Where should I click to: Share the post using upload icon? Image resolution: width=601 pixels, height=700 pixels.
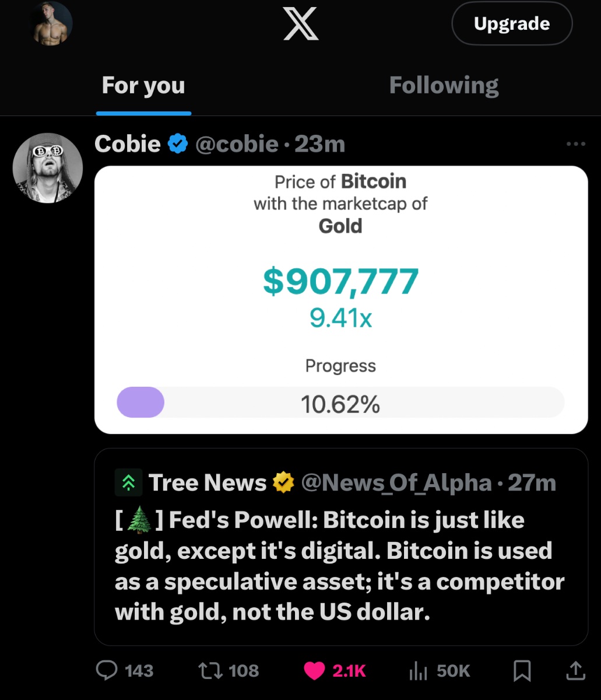pyautogui.click(x=575, y=671)
